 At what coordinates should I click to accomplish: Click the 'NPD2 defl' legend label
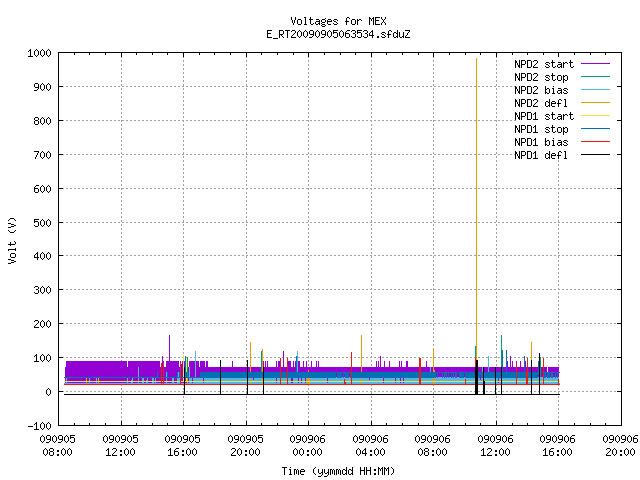click(541, 103)
